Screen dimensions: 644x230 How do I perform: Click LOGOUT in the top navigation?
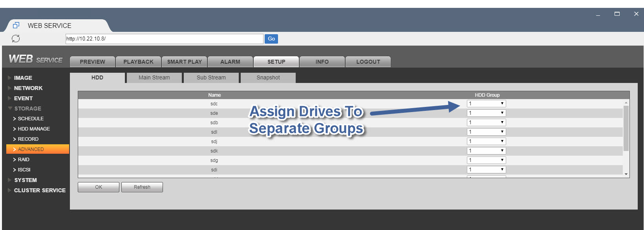click(x=368, y=62)
